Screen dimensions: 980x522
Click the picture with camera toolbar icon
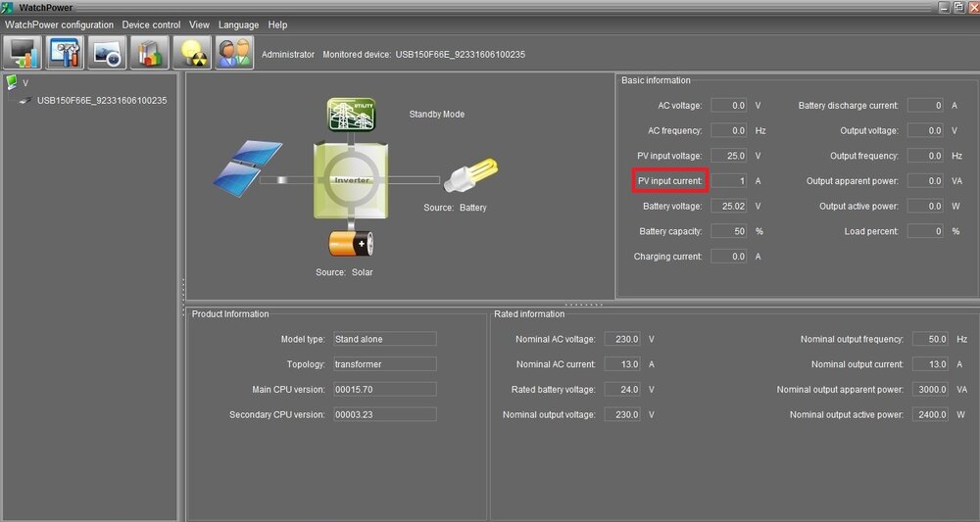pos(107,53)
